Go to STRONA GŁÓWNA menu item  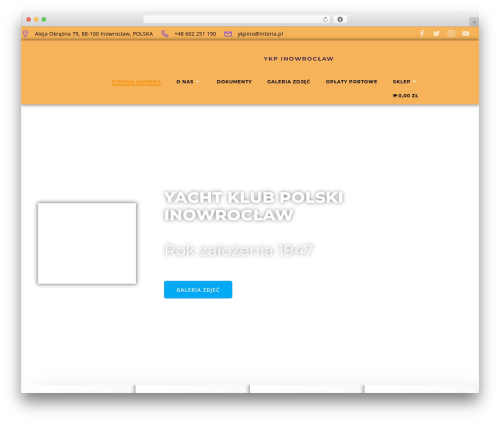pyautogui.click(x=136, y=82)
